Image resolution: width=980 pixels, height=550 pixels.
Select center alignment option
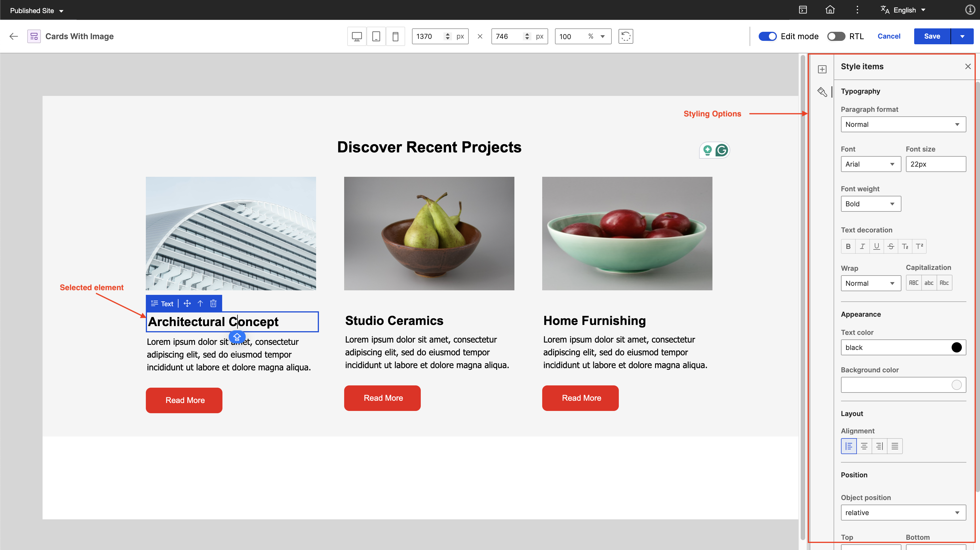pos(864,446)
